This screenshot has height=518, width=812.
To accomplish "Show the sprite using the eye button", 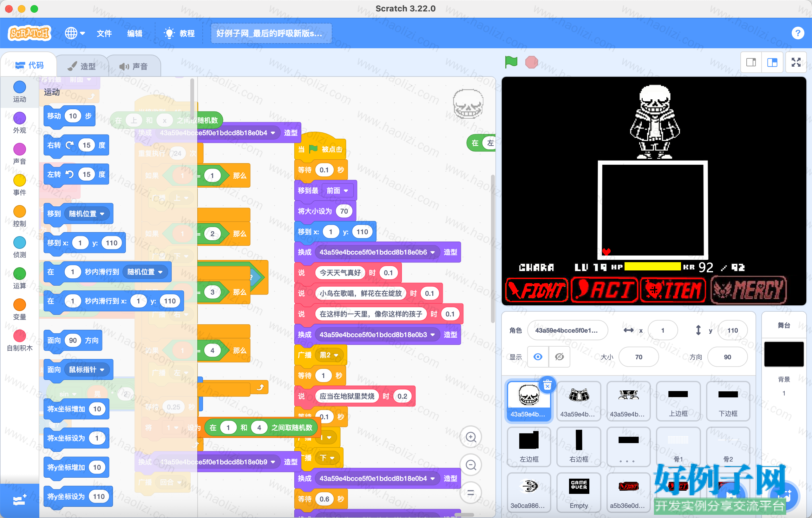I will tap(538, 357).
